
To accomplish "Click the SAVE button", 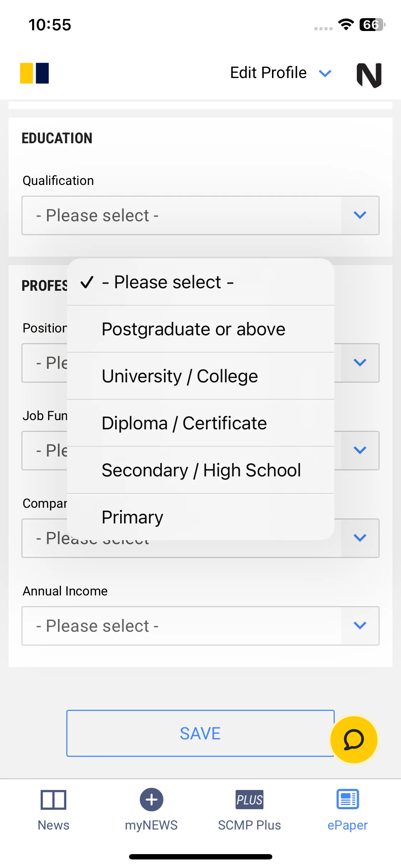I will pos(200,733).
